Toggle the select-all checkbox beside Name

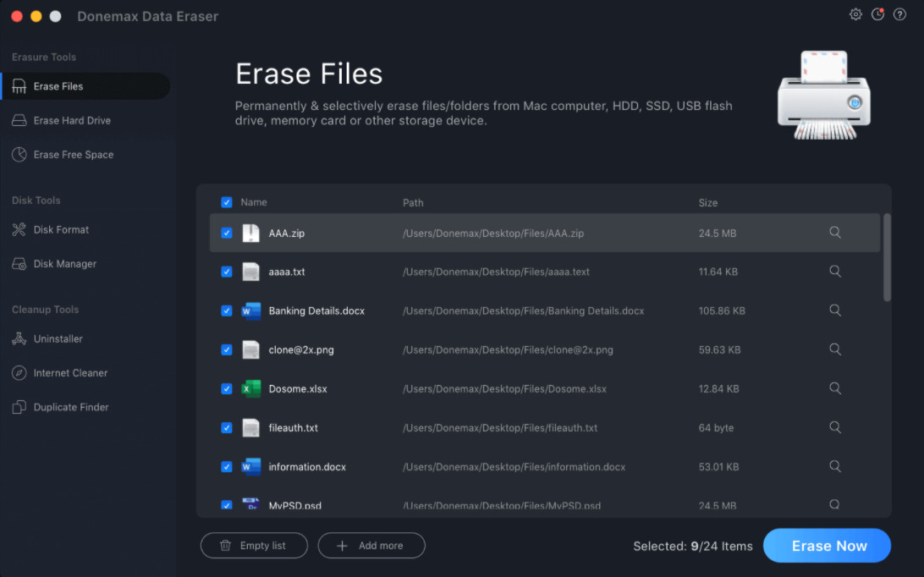(226, 202)
